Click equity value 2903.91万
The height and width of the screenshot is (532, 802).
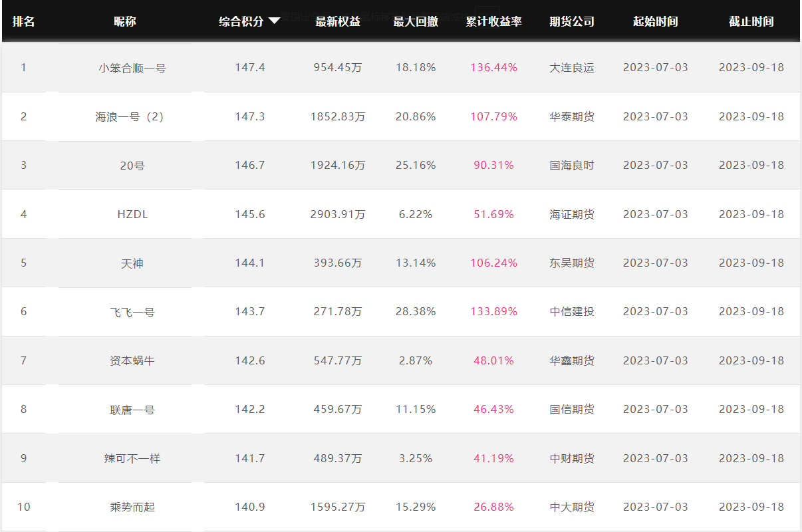[x=338, y=214]
